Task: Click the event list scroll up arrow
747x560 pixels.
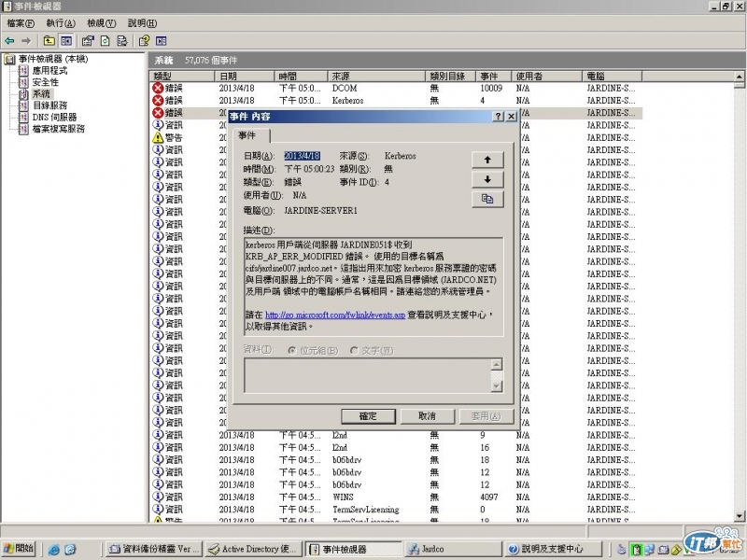Action: [739, 77]
